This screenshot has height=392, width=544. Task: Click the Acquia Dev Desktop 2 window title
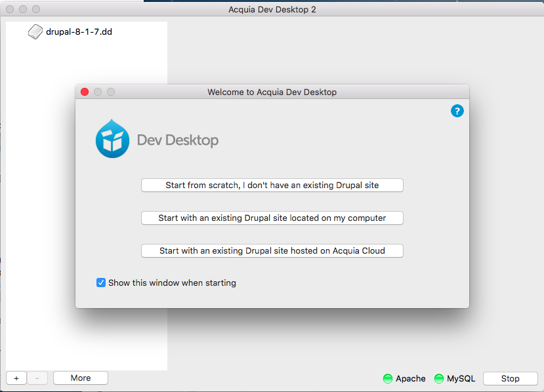pos(272,9)
